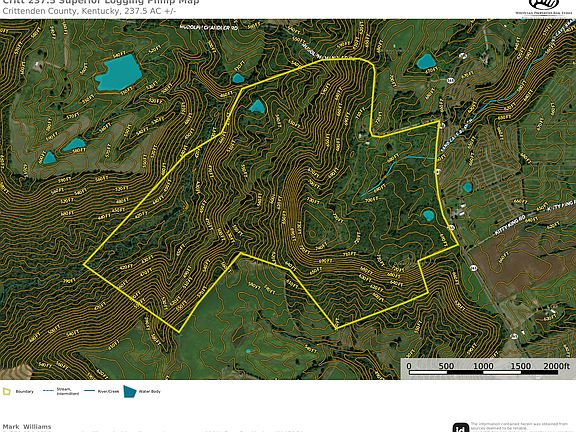
Task: Select the 'Water Body' legend label
Action: 149,392
